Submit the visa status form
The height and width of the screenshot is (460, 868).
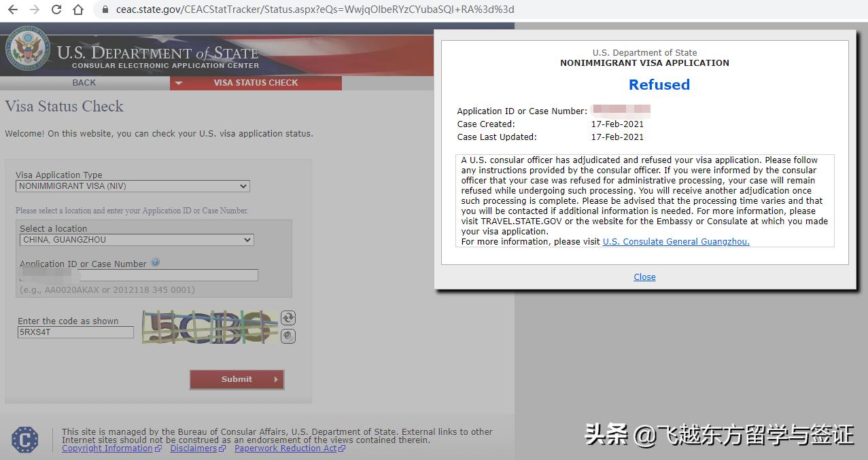coord(237,379)
